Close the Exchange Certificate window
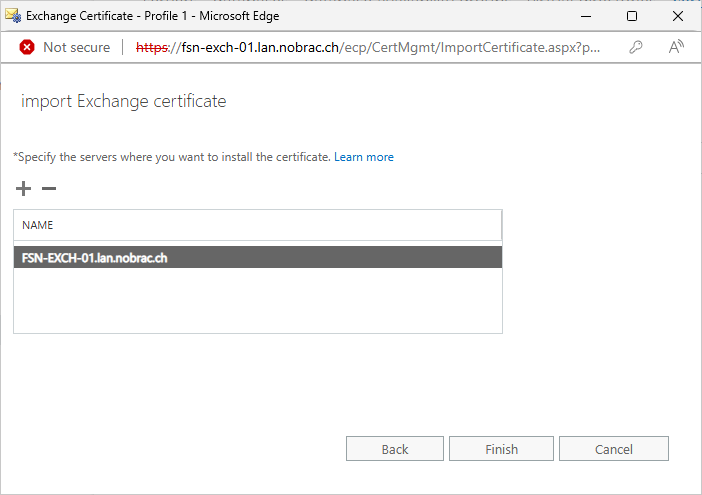 coord(678,16)
